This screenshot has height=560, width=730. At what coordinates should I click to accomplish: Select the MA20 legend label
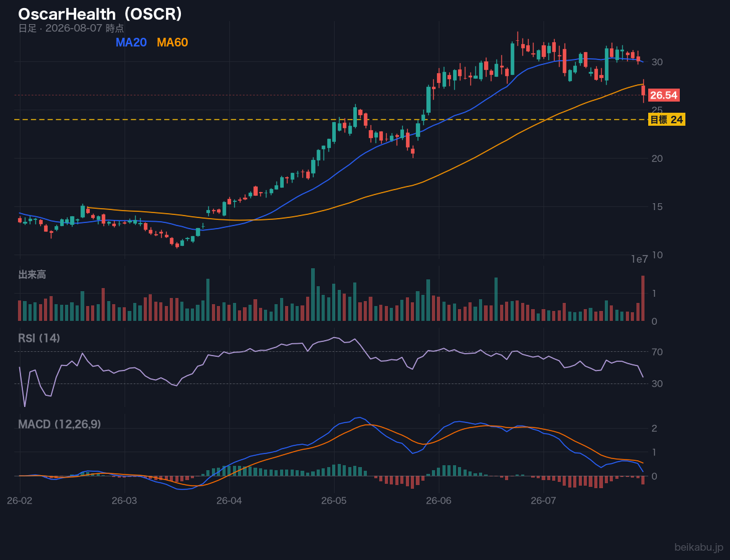[x=131, y=42]
